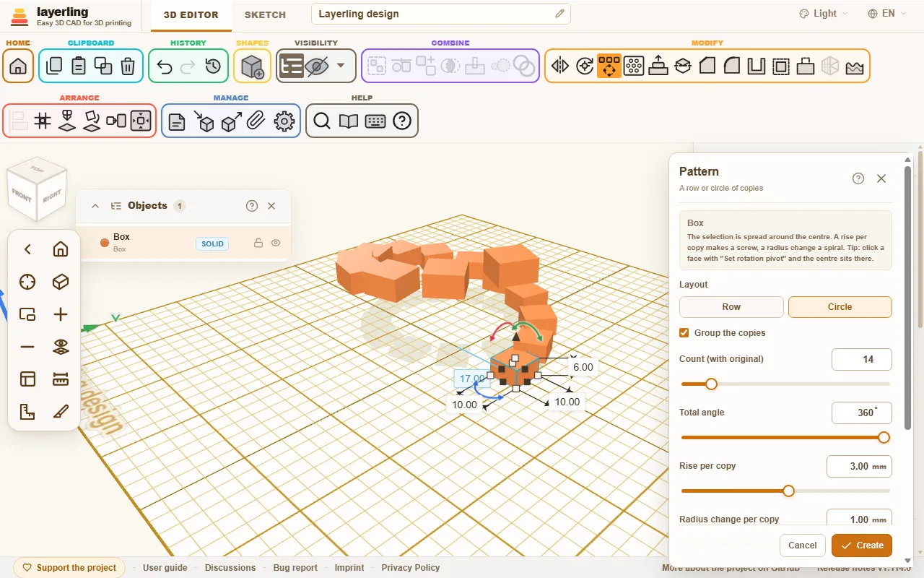Image resolution: width=924 pixels, height=578 pixels.
Task: Click the undo arrow in History
Action: pos(164,66)
